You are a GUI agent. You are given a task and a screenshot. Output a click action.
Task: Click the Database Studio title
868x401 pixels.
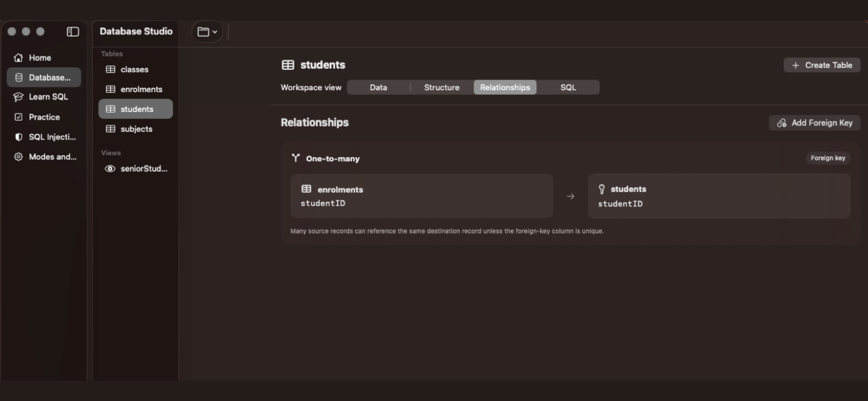136,31
